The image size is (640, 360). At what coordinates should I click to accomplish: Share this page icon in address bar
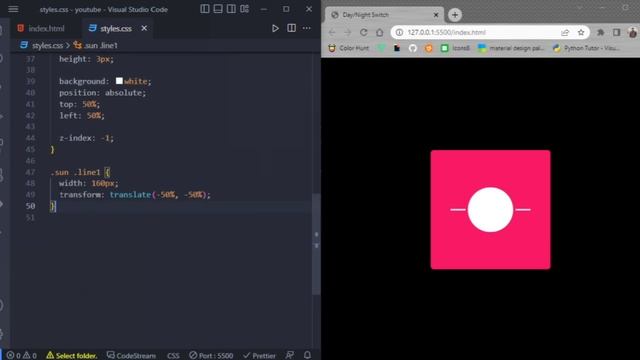(x=565, y=32)
